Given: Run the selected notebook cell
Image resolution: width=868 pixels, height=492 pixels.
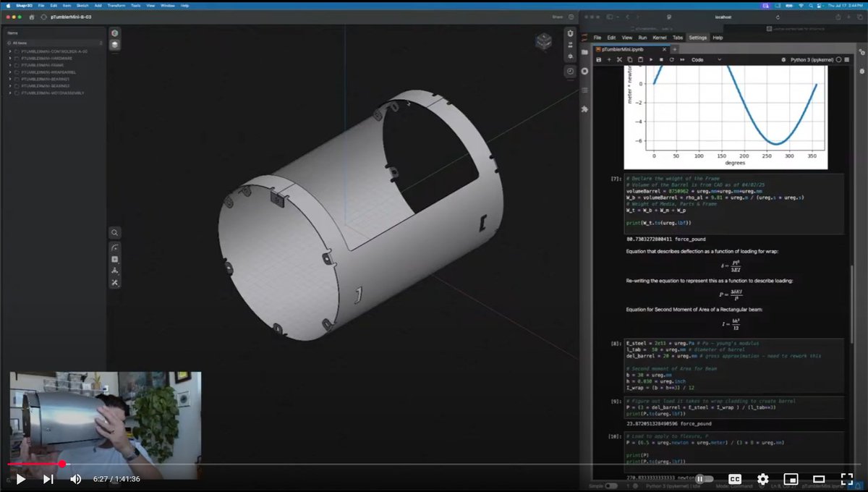Looking at the screenshot, I should click(650, 59).
